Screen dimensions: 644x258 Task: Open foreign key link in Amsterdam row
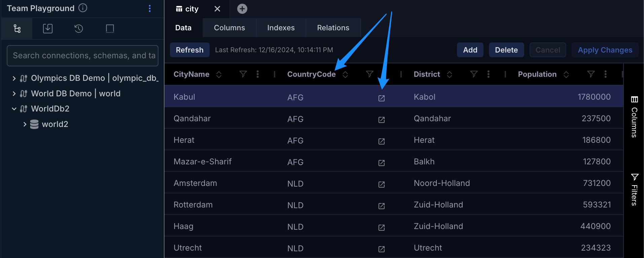[x=381, y=185]
